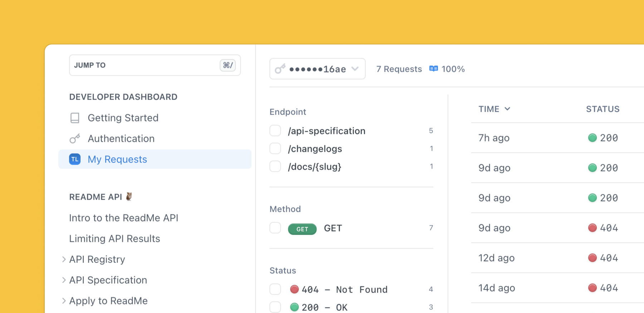Viewport: 644px width, 313px height.
Task: Click the key icon in API key selector
Action: [x=280, y=69]
